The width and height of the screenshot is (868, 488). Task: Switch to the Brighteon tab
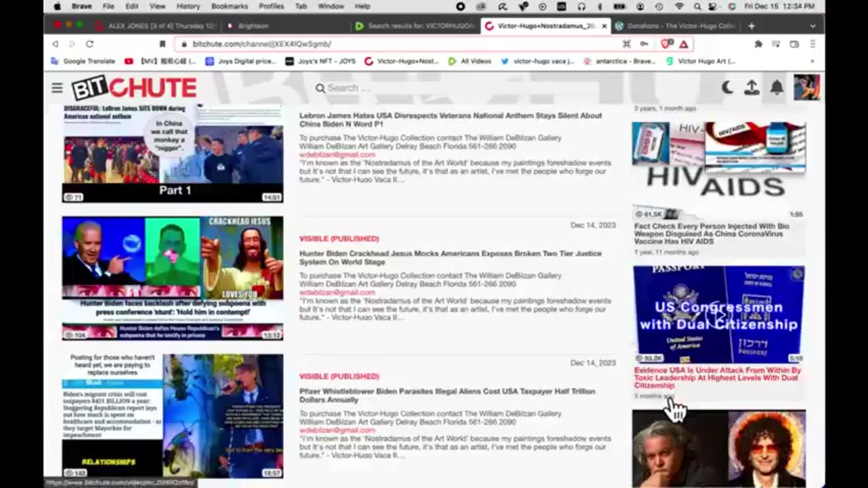click(x=252, y=26)
